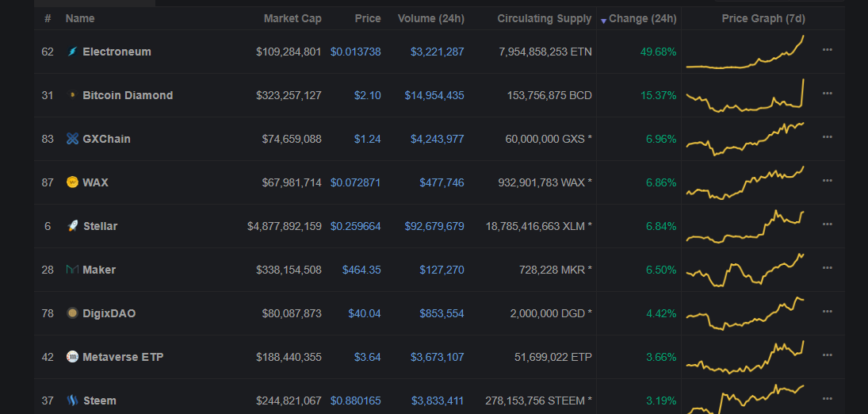
Task: Open the Maker coin page
Action: 99,270
